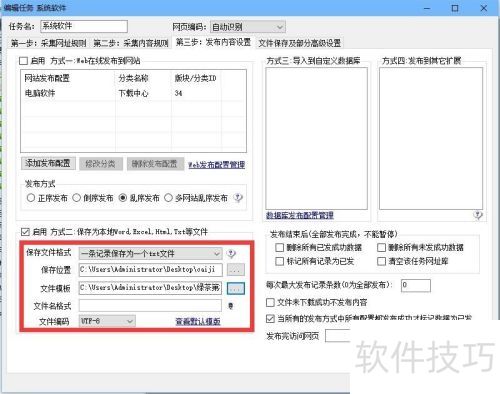Viewport: 500px width, 394px height.
Task: Click 方式三 database list box
Action: click(x=317, y=139)
